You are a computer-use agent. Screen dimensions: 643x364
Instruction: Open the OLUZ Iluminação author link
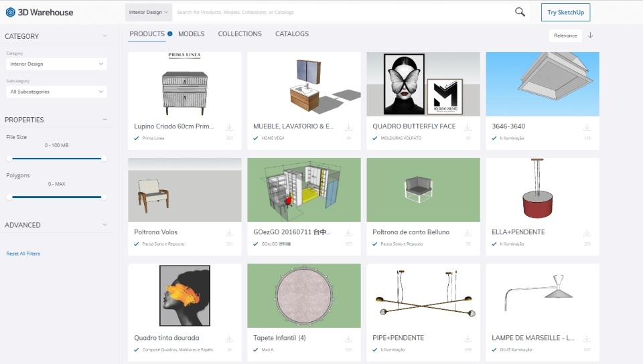click(516, 350)
